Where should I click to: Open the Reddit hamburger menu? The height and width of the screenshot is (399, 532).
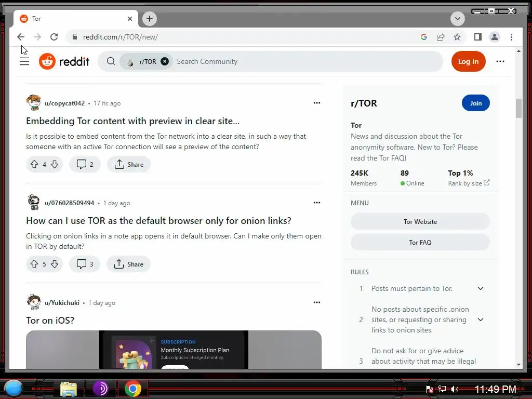coord(24,61)
